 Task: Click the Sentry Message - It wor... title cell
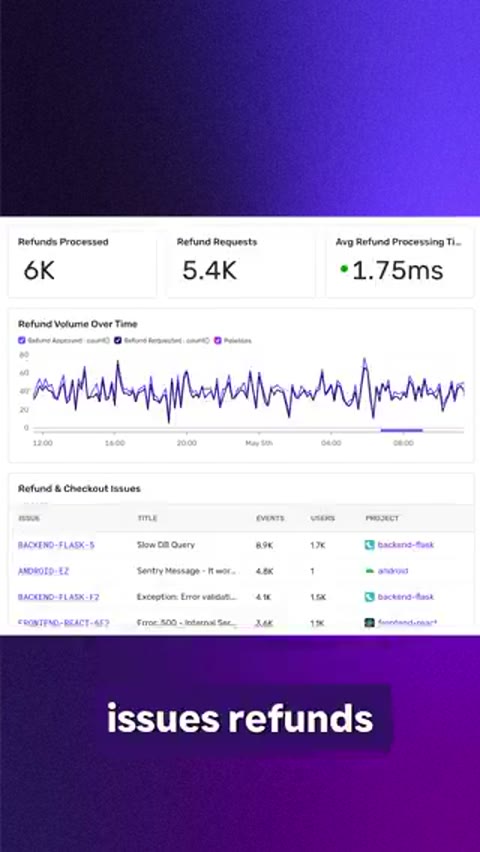187,571
